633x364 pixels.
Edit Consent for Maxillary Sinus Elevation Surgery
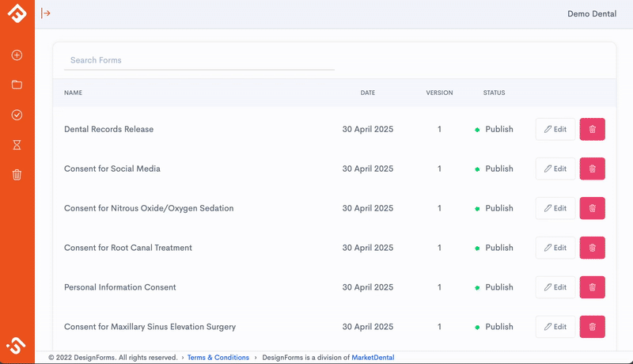click(x=555, y=327)
